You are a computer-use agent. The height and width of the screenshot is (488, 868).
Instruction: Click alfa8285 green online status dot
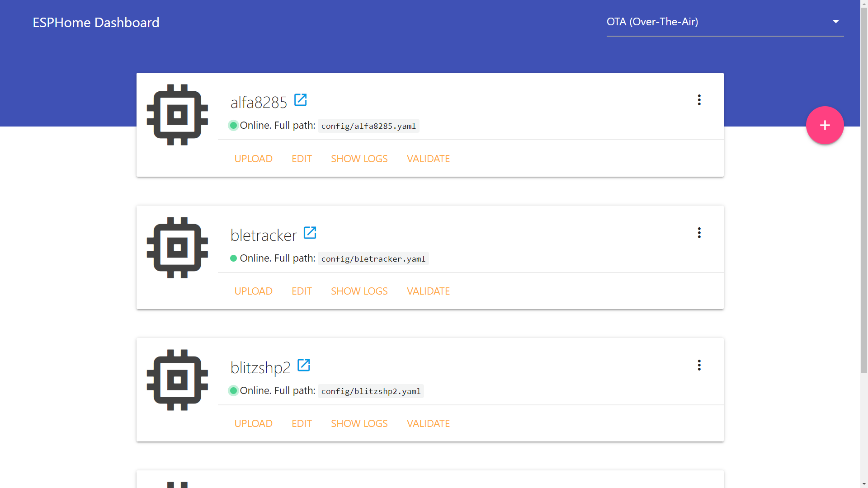(233, 126)
